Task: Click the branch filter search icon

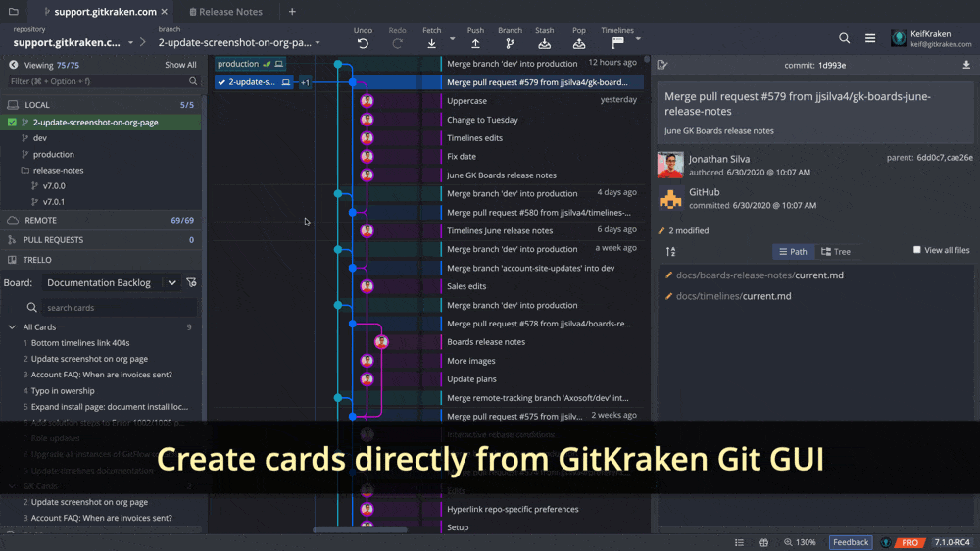Action: click(193, 81)
